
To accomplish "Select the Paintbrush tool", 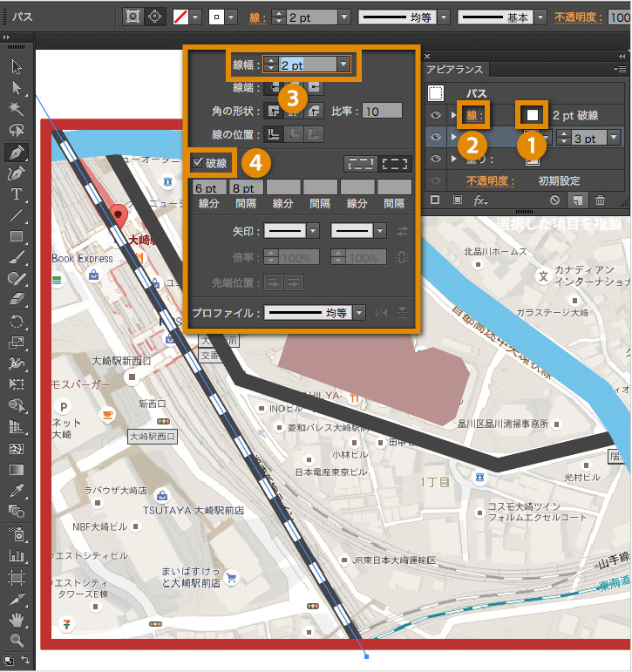I will tap(17, 257).
